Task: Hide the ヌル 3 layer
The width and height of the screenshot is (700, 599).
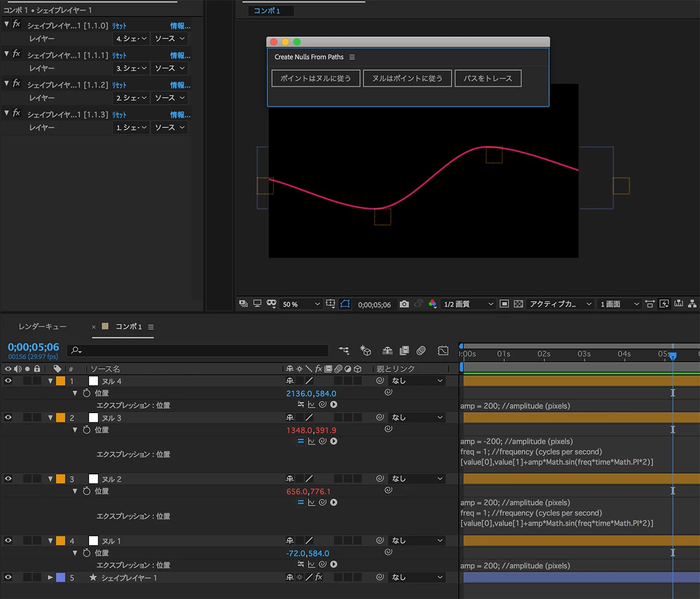Action: point(8,417)
